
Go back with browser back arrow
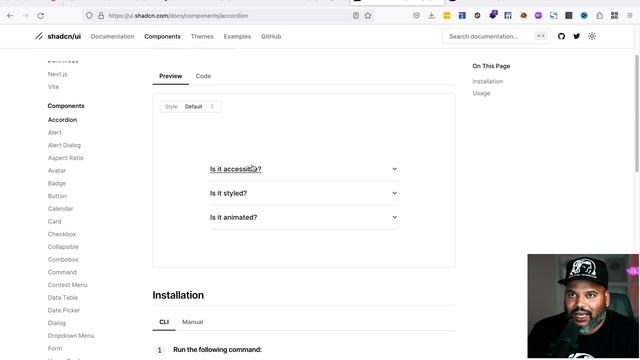point(10,16)
